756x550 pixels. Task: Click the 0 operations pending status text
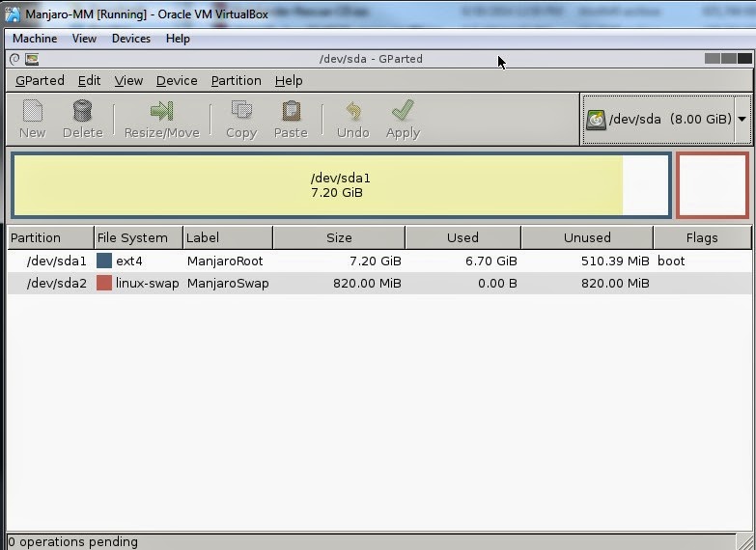(72, 542)
